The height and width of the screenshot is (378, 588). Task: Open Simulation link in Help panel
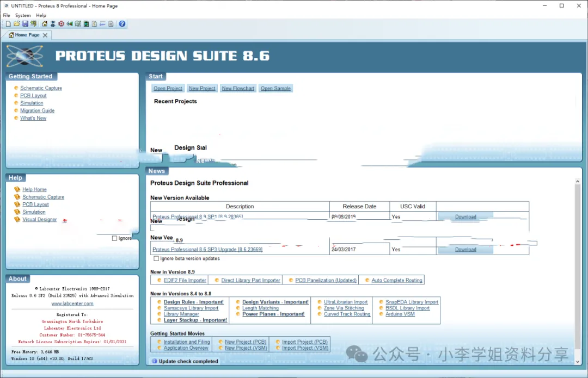(34, 212)
